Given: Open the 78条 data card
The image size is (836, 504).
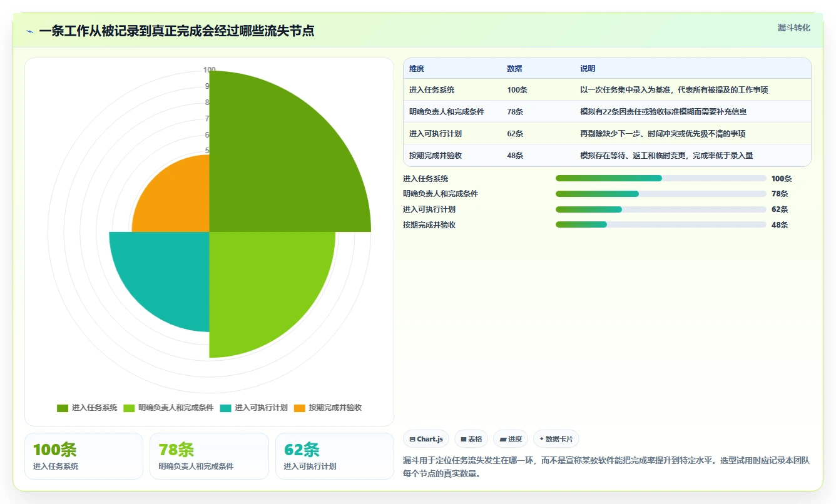Looking at the screenshot, I should tap(209, 456).
